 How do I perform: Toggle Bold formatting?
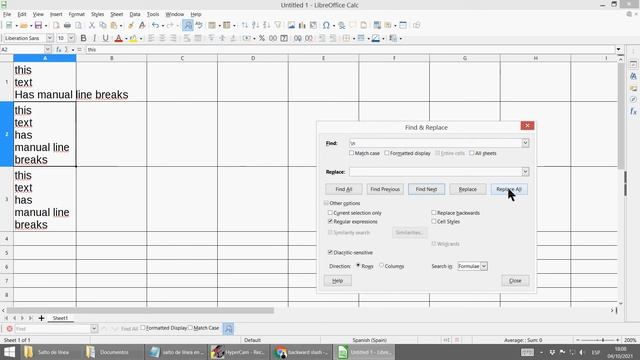click(x=83, y=38)
